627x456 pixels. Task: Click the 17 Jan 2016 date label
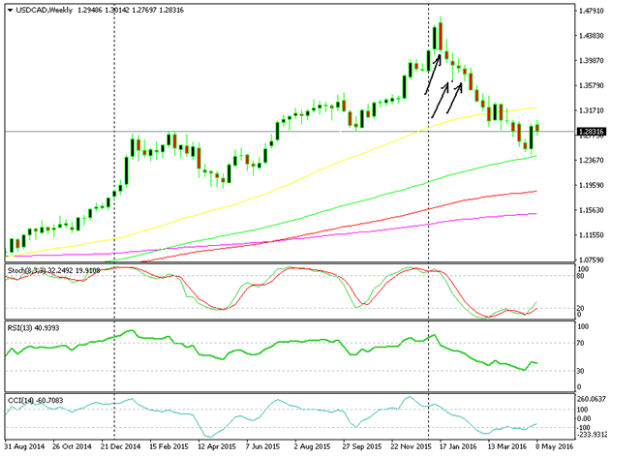click(458, 446)
